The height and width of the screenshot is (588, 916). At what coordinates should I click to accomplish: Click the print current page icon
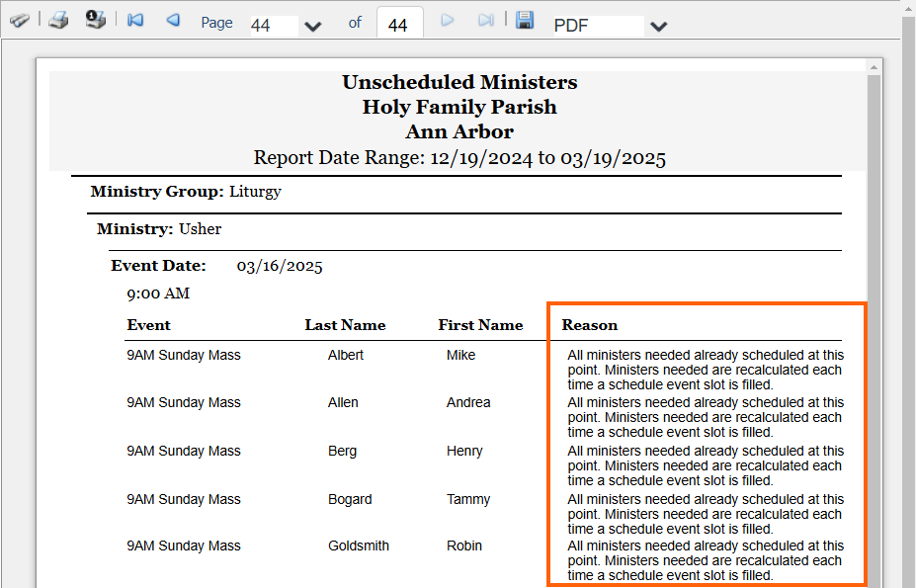click(x=95, y=20)
